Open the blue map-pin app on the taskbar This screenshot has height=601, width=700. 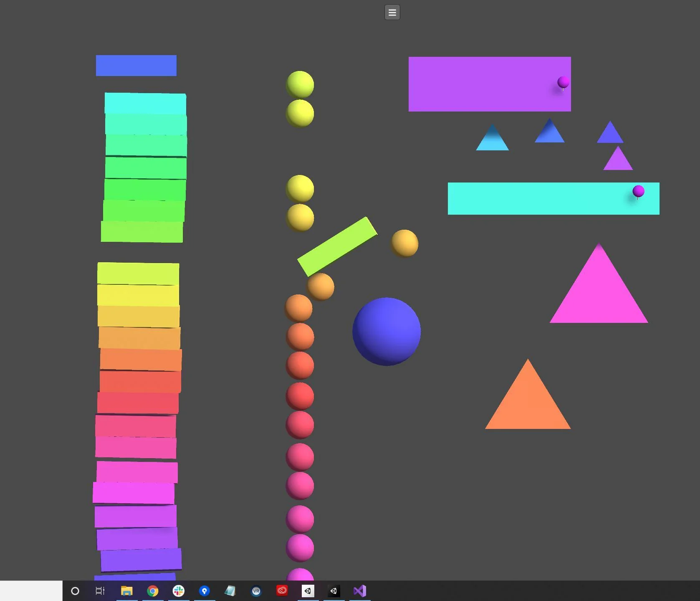pos(204,591)
